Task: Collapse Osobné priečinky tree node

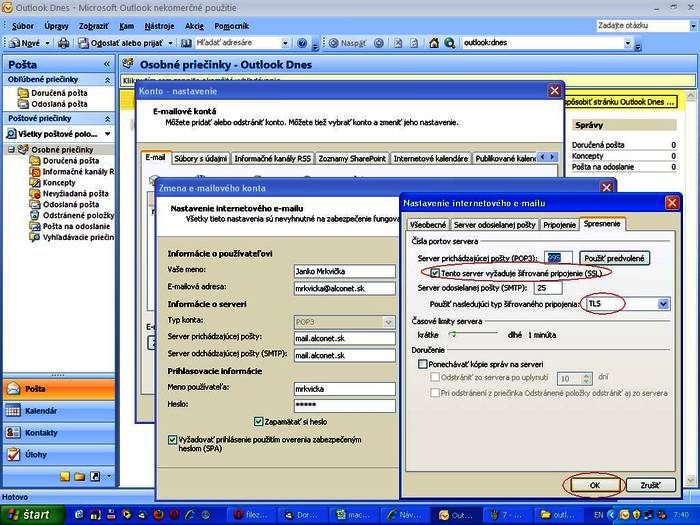Action: [x=11, y=150]
